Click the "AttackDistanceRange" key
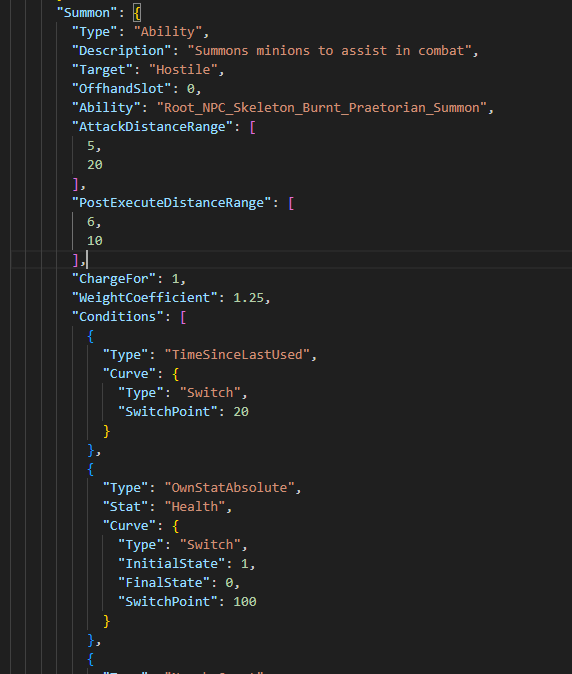The height and width of the screenshot is (674, 572). tap(152, 127)
